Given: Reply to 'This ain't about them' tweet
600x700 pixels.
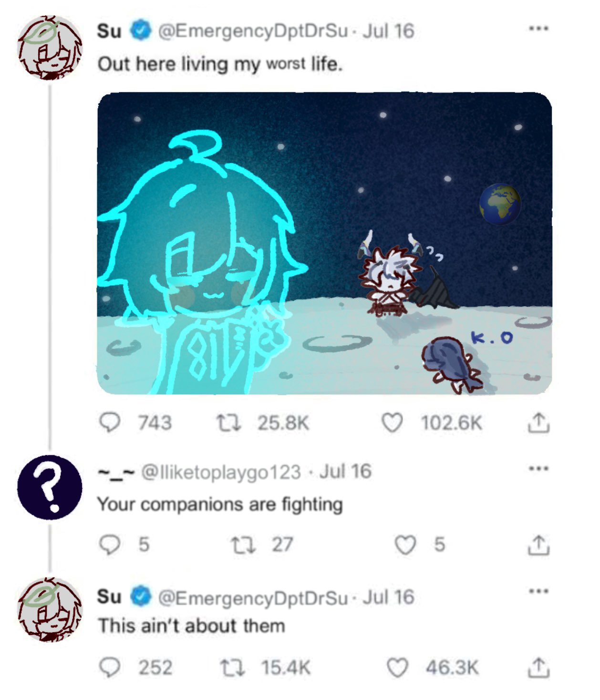Looking at the screenshot, I should (x=110, y=668).
